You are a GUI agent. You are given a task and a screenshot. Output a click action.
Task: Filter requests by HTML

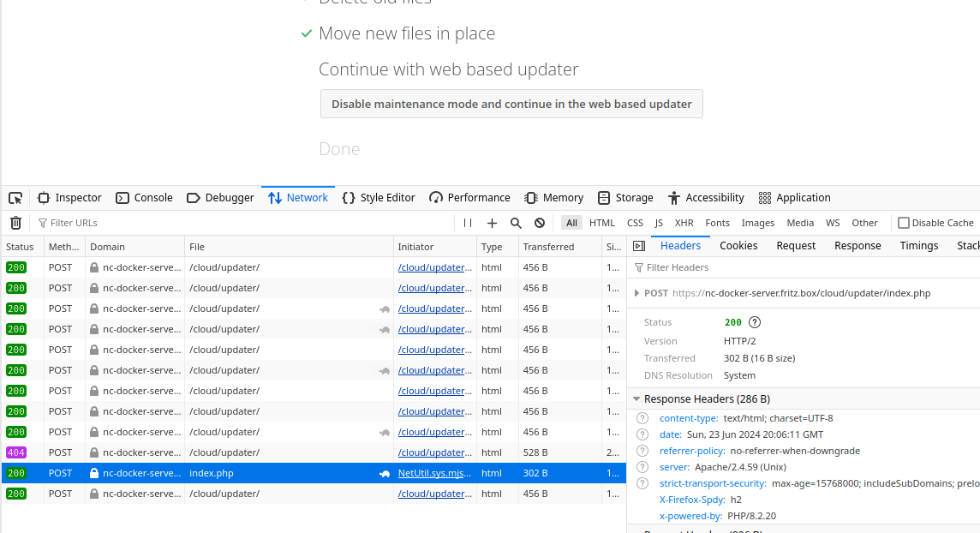pyautogui.click(x=602, y=223)
